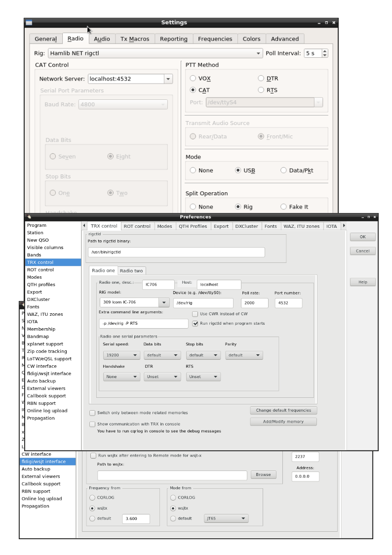Open Stop bits dropdown
The height and width of the screenshot is (555, 392).
(203, 355)
